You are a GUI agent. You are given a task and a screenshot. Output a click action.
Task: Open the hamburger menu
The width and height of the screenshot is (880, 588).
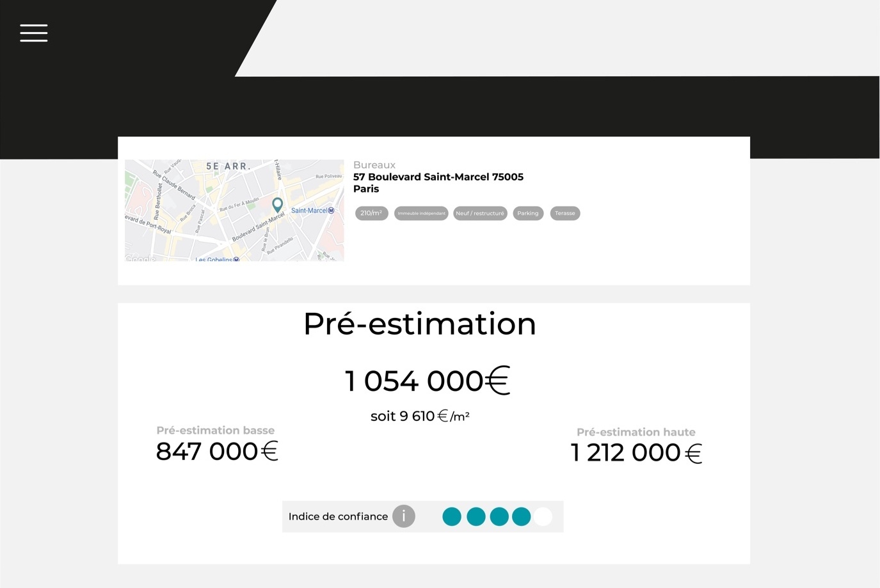(33, 33)
